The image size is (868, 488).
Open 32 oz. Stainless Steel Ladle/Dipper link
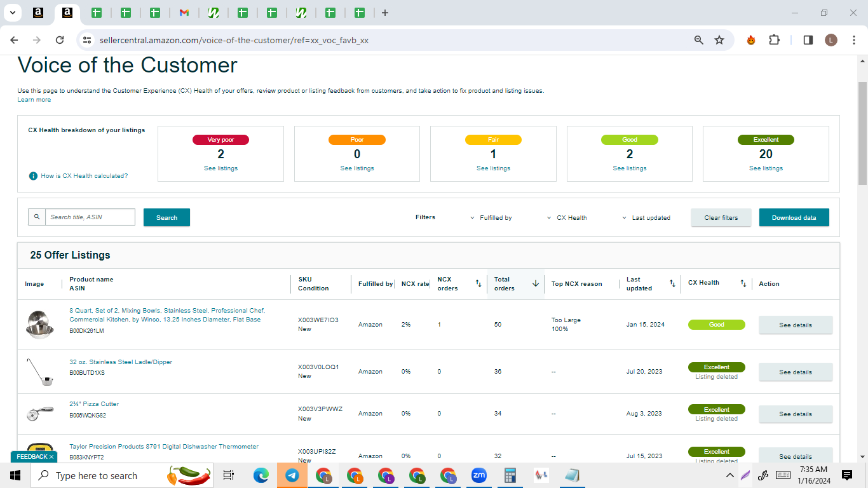pyautogui.click(x=121, y=362)
